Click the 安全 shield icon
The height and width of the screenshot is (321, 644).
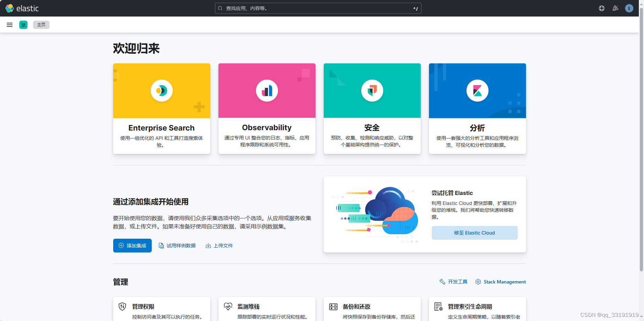pyautogui.click(x=372, y=91)
